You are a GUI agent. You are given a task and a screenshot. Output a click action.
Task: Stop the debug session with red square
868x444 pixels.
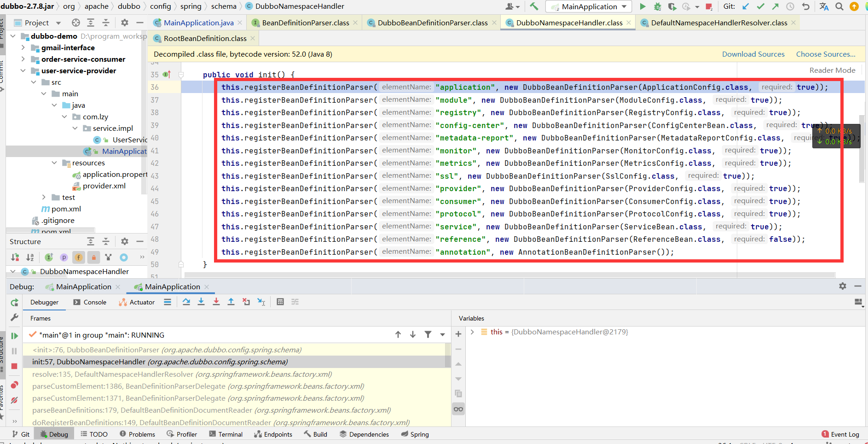pyautogui.click(x=14, y=366)
